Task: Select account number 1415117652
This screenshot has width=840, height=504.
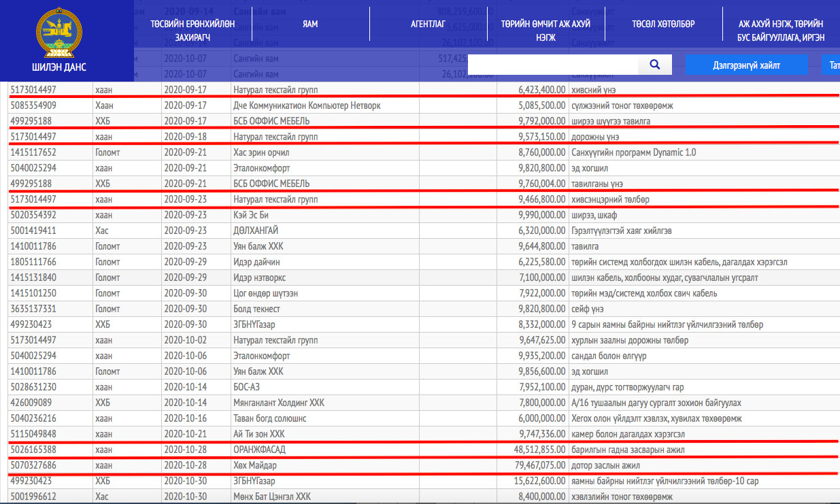Action: pos(33,152)
